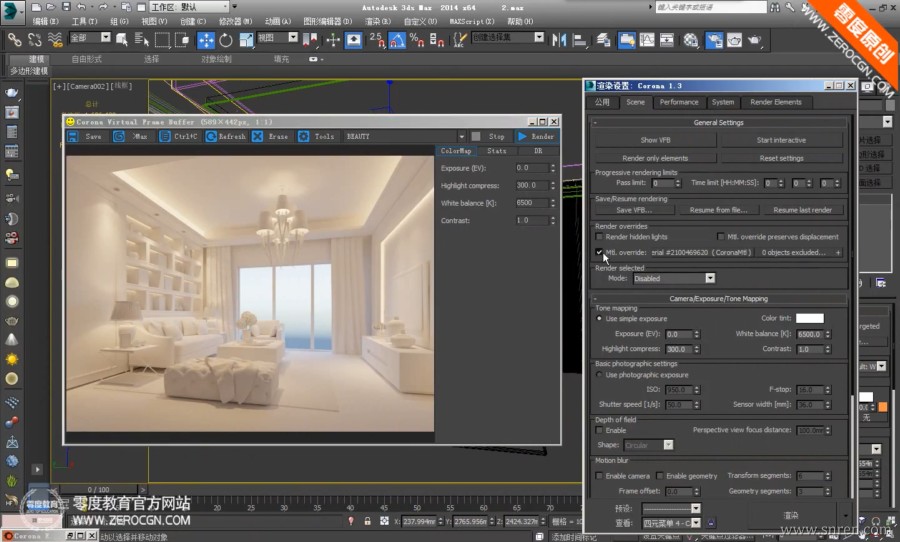The image size is (900, 542).
Task: Click the Refresh icon in the frame buffer
Action: tap(211, 136)
